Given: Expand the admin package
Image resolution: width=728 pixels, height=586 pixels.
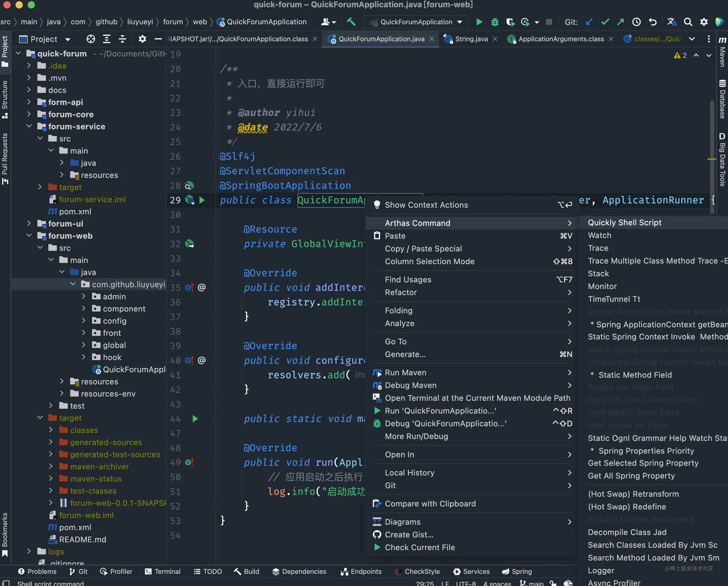Looking at the screenshot, I should point(84,296).
